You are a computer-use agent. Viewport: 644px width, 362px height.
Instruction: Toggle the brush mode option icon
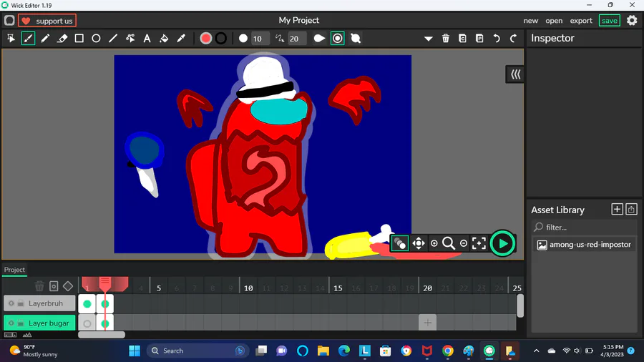tap(356, 39)
